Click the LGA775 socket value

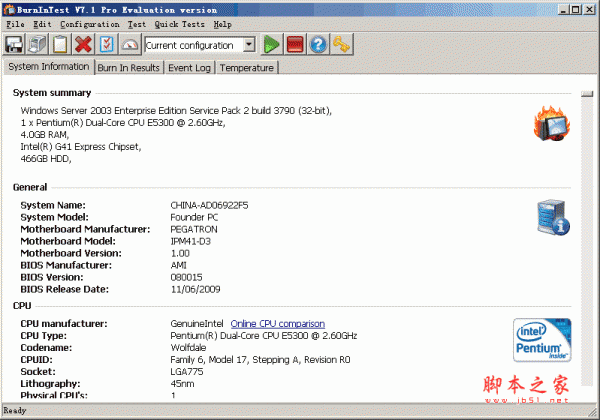187,371
